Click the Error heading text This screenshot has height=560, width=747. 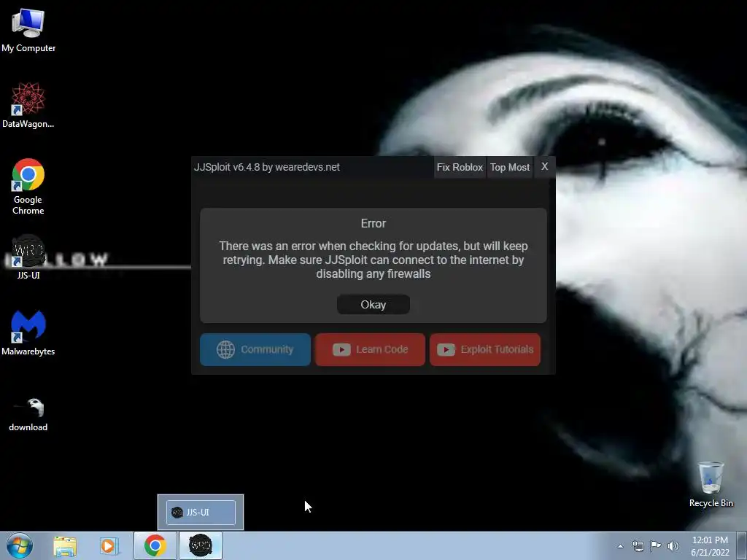[373, 223]
